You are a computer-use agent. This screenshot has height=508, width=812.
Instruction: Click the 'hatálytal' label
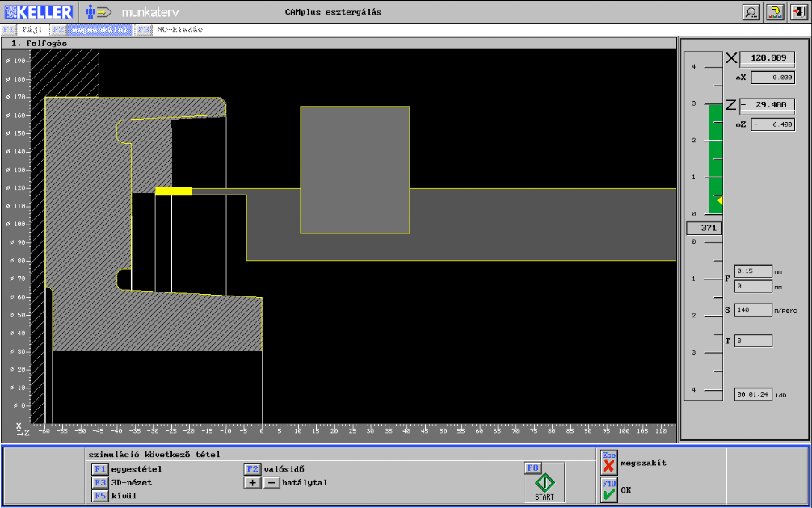click(305, 483)
